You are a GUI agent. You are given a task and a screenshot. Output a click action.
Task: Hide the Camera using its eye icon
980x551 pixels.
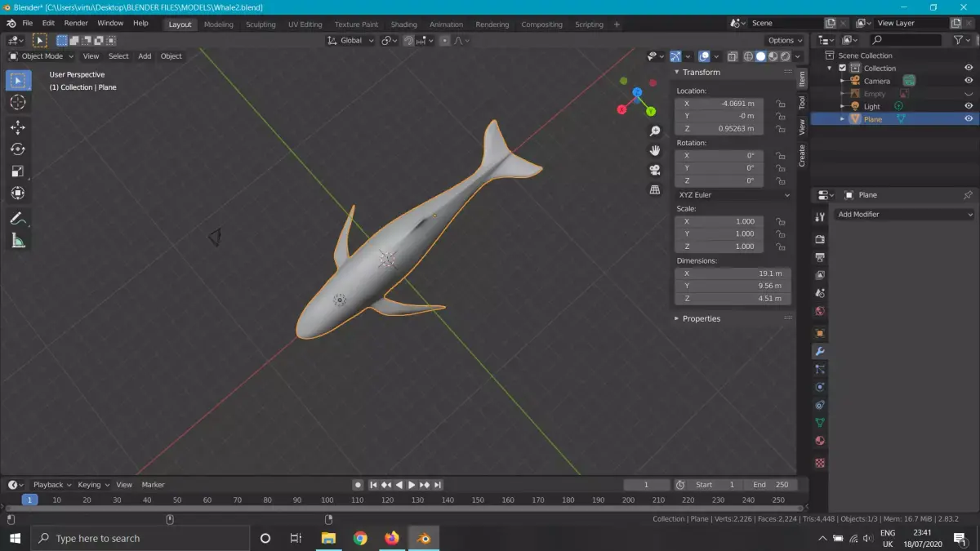[x=969, y=81]
